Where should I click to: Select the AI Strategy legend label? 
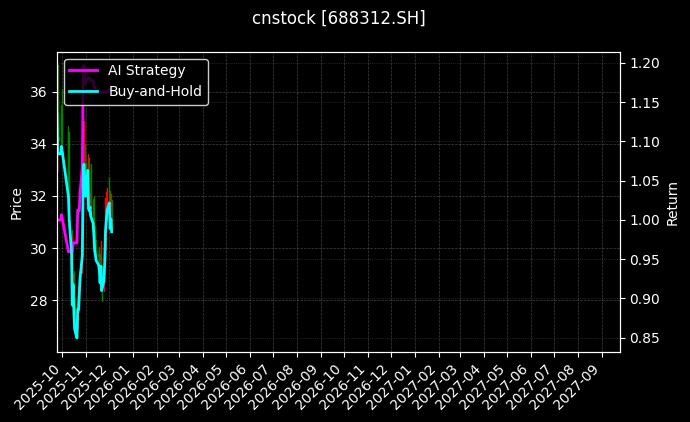(146, 71)
